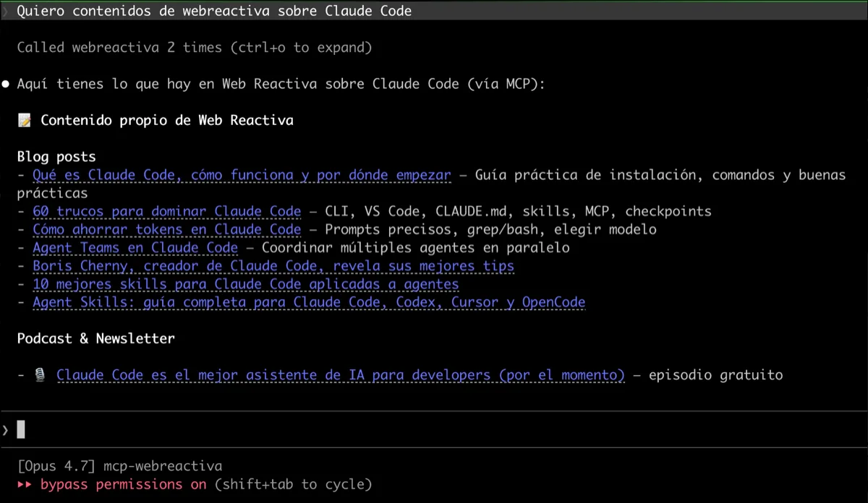The width and height of the screenshot is (868, 503).
Task: Click the '[Opus 4.7]' model label
Action: (x=56, y=466)
